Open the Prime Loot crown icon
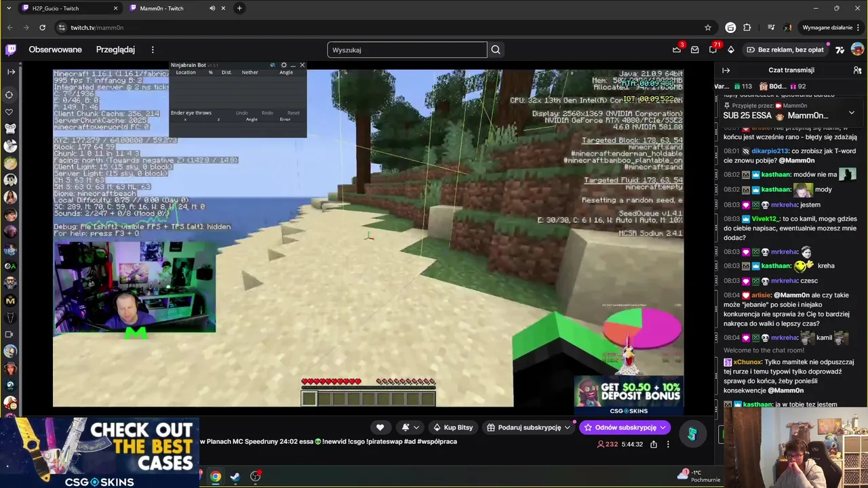Screen dimensions: 868x488 click(677, 49)
